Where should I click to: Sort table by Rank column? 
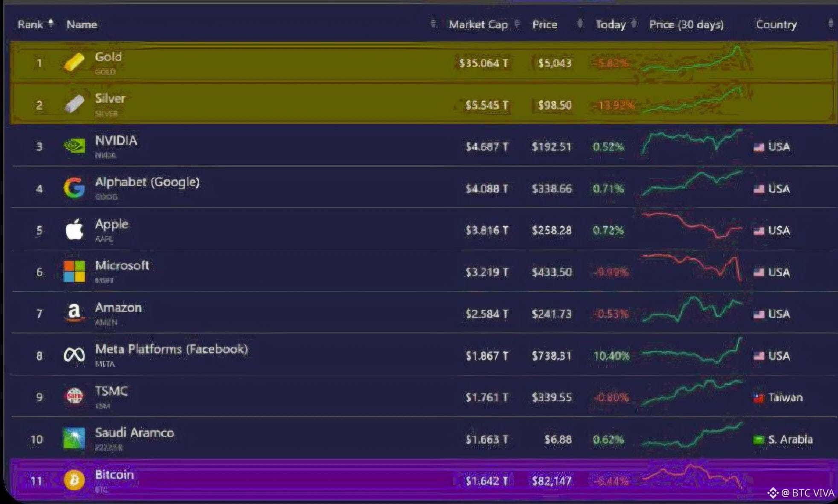pos(36,24)
